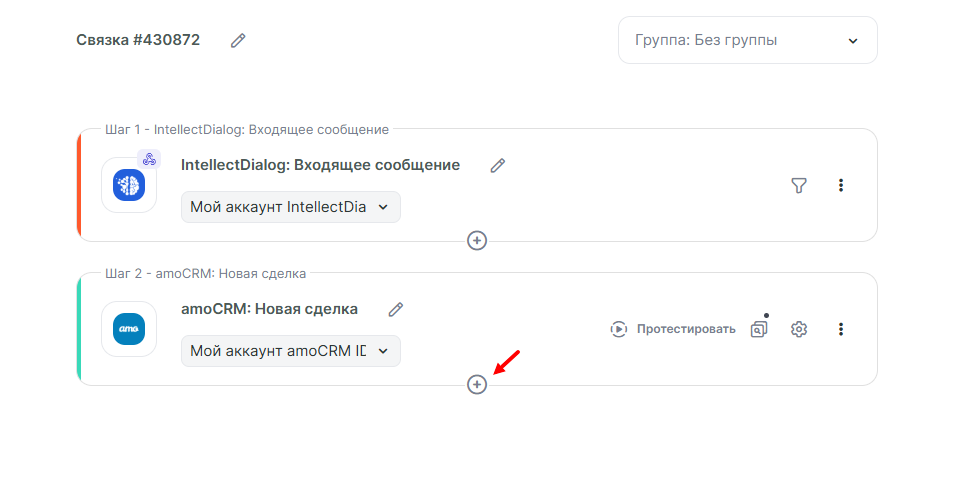Open the filter funnel on step 1
Image resolution: width=956 pixels, height=486 pixels.
coord(799,185)
